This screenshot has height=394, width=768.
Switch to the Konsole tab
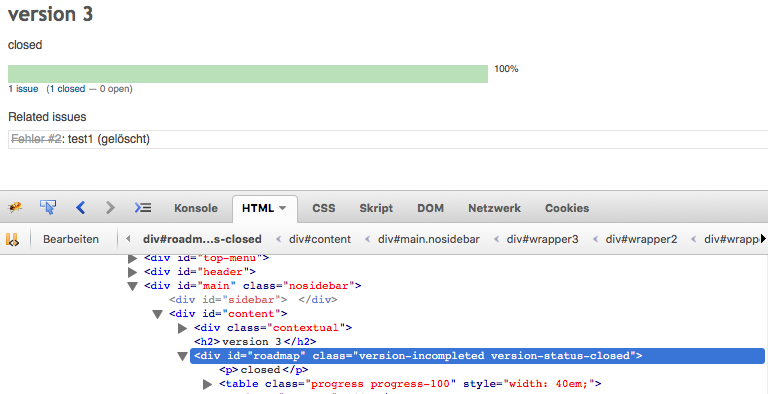(x=196, y=208)
